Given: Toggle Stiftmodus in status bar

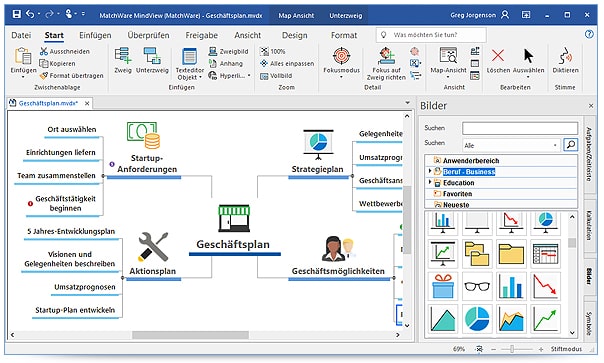Looking at the screenshot, I should coord(566,349).
